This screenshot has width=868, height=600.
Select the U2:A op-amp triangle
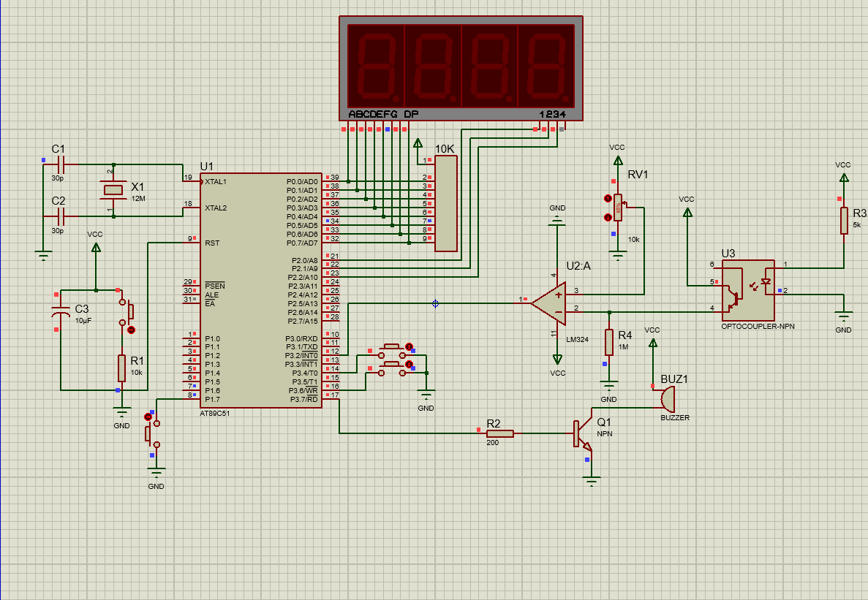coord(548,303)
